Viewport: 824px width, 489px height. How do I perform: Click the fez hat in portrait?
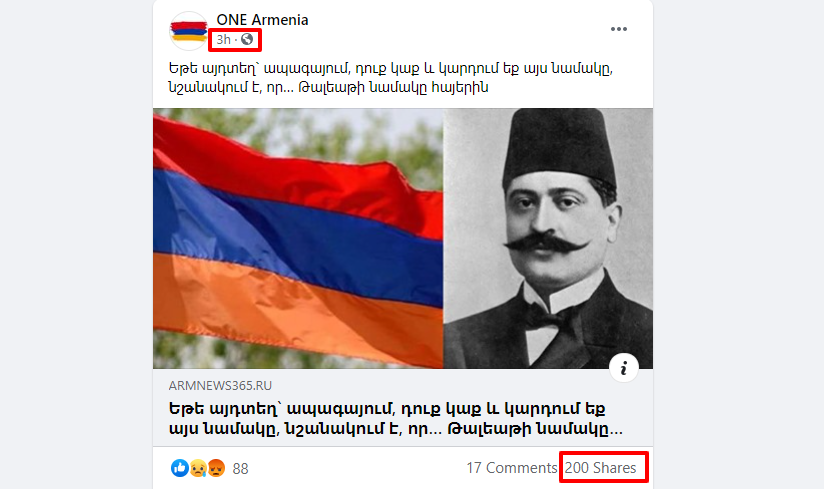[559, 147]
